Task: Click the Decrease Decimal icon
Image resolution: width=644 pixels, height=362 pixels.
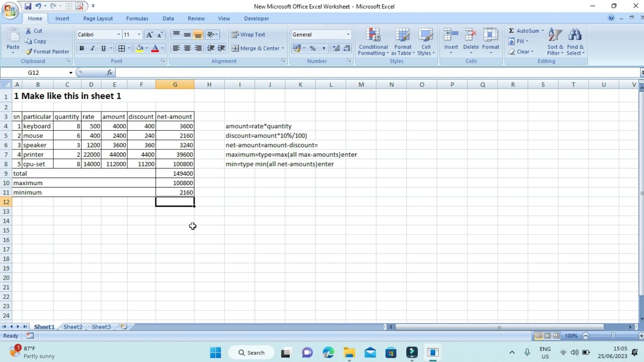Action: pyautogui.click(x=347, y=48)
